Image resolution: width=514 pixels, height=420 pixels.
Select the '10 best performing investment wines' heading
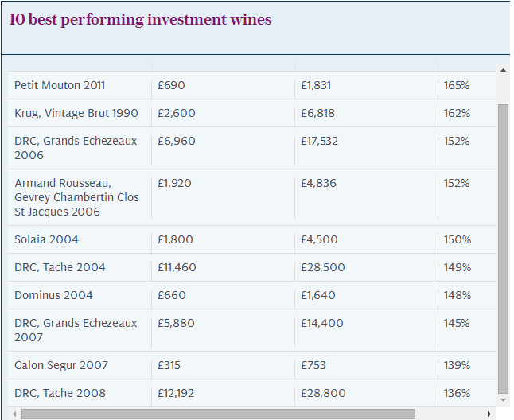(x=140, y=20)
